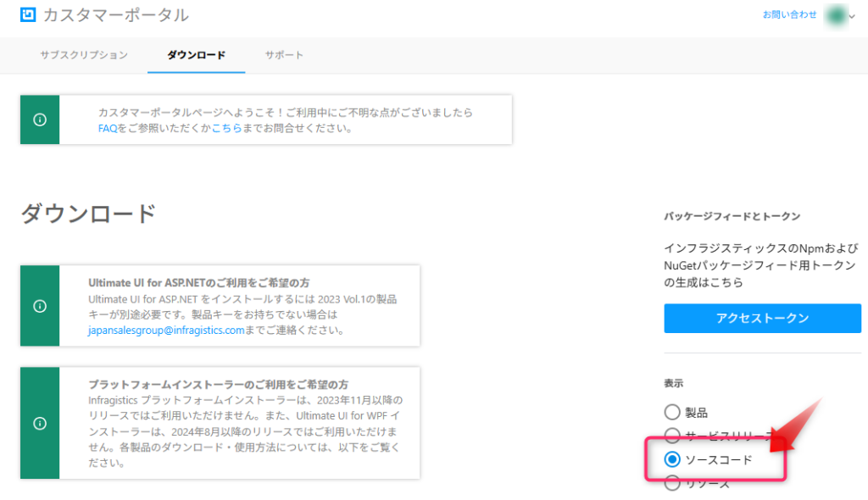Expand the account menu chevron beside the avatar
Image resolution: width=868 pixels, height=500 pixels.
[853, 17]
